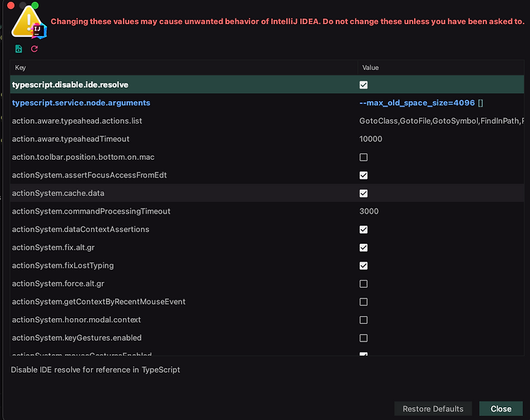Select actionSystem.fix.alt.gr key
This screenshot has width=530, height=420.
point(54,247)
